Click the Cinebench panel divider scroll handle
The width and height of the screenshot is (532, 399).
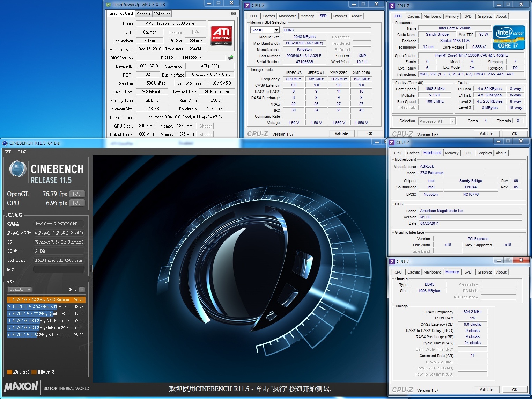click(x=92, y=275)
